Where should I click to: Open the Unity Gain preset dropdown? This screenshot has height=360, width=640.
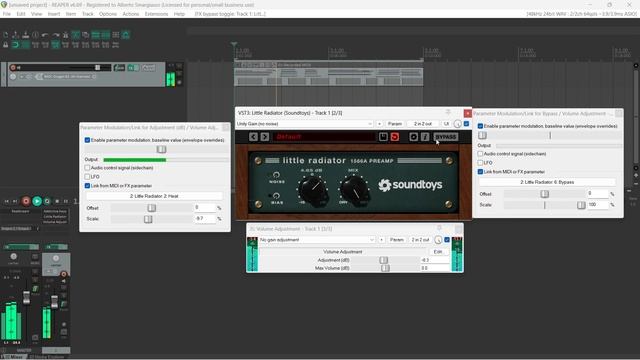[x=304, y=124]
